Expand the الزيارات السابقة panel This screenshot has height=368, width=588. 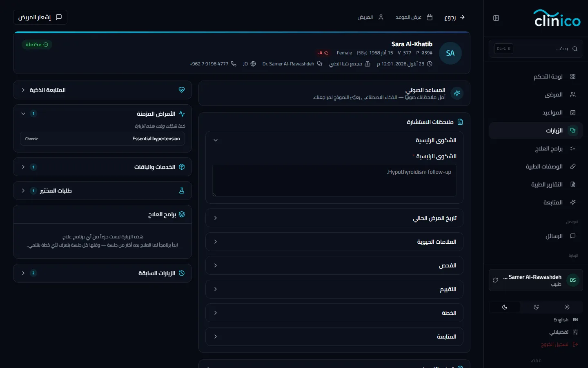tap(102, 273)
